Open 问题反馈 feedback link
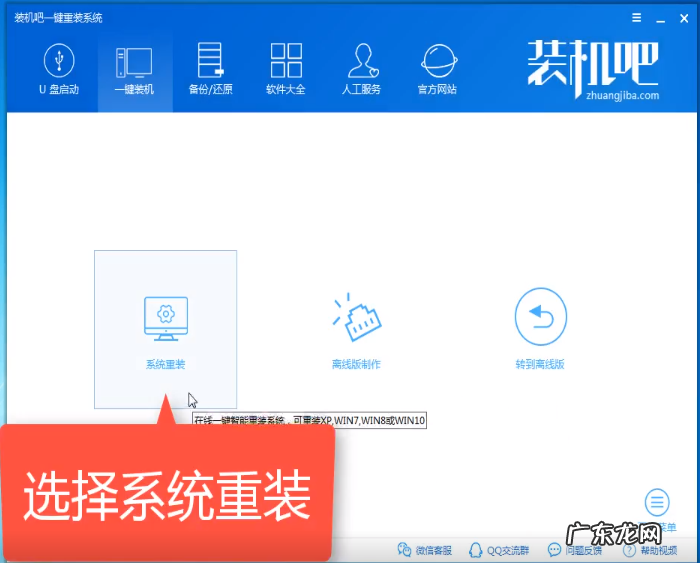The height and width of the screenshot is (563, 700). coord(575,550)
